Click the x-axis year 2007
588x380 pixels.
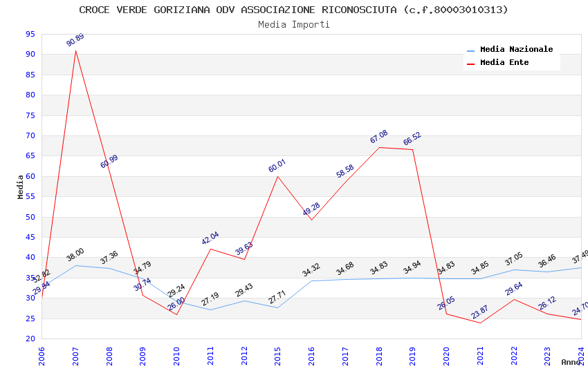(x=75, y=356)
